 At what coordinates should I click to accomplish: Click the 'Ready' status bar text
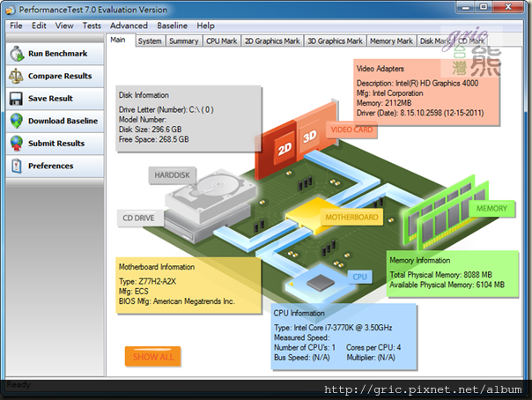click(x=18, y=385)
